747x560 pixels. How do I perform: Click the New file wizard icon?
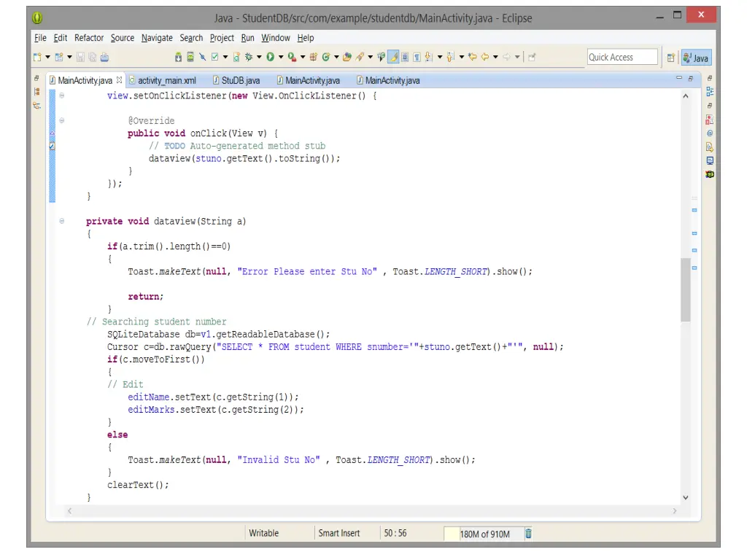click(x=37, y=57)
